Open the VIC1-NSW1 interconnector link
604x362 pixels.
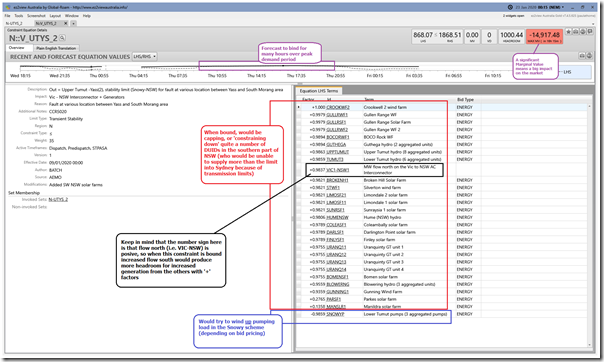[x=338, y=170]
